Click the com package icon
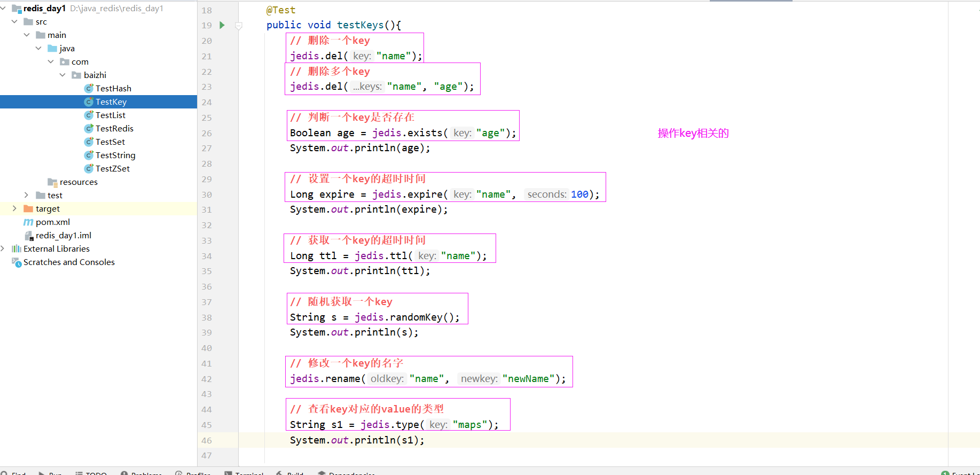The height and width of the screenshot is (475, 980). [65, 61]
